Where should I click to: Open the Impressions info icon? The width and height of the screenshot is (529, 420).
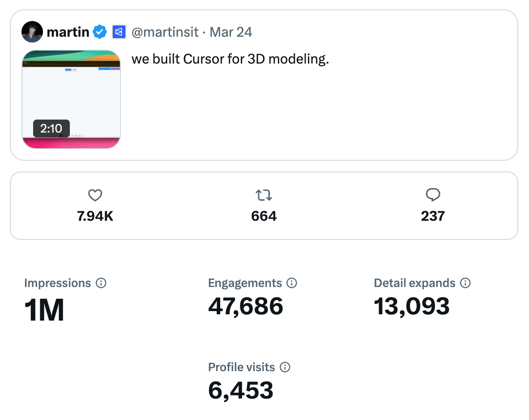102,283
